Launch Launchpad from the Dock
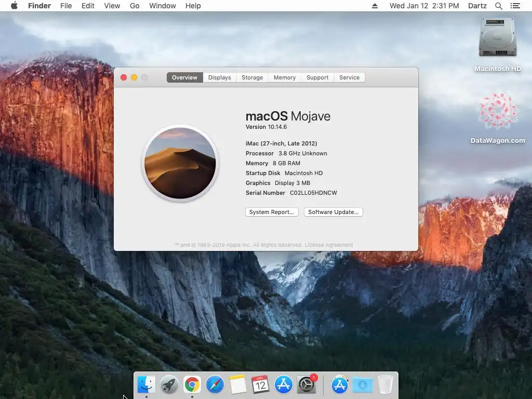The height and width of the screenshot is (399, 532). [169, 384]
